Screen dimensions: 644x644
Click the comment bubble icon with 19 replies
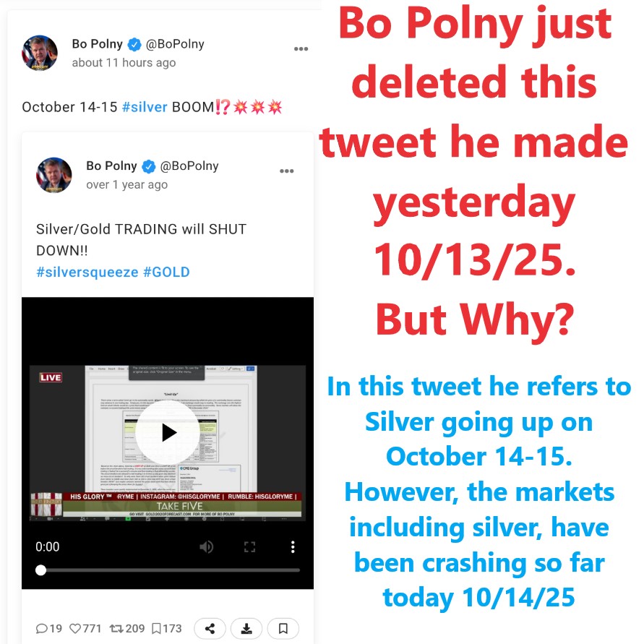pyautogui.click(x=41, y=628)
